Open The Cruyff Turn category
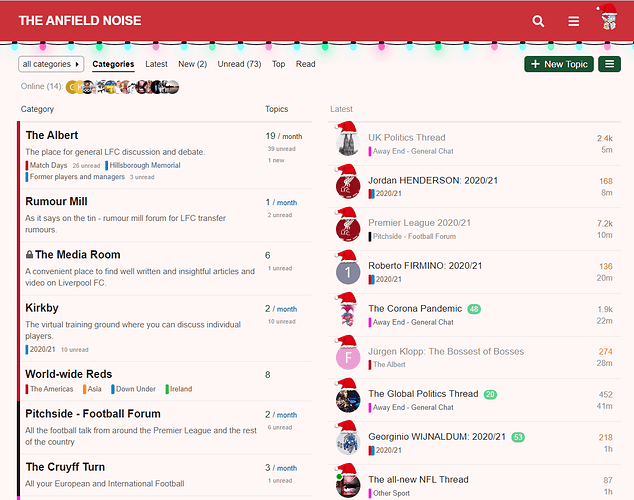 click(66, 467)
